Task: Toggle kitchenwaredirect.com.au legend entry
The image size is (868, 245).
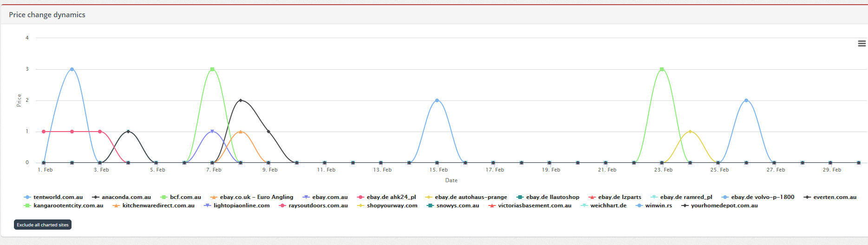Action: (x=154, y=205)
